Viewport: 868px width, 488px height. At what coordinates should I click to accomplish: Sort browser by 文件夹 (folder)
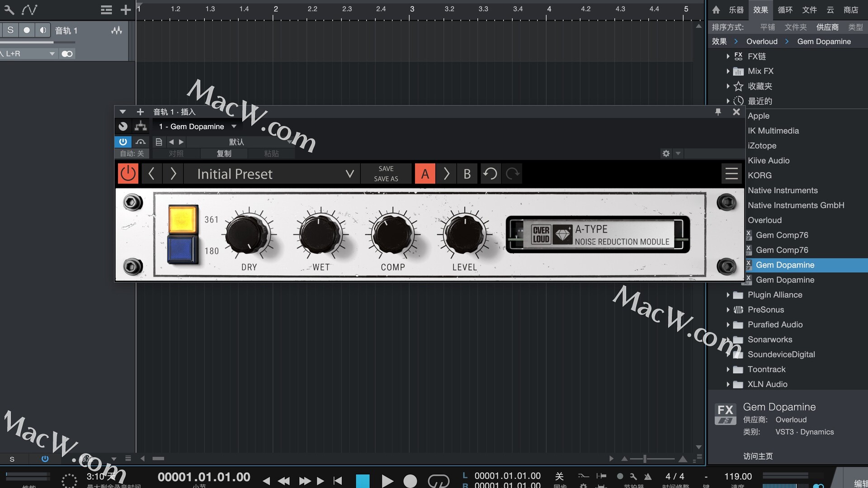(x=795, y=27)
